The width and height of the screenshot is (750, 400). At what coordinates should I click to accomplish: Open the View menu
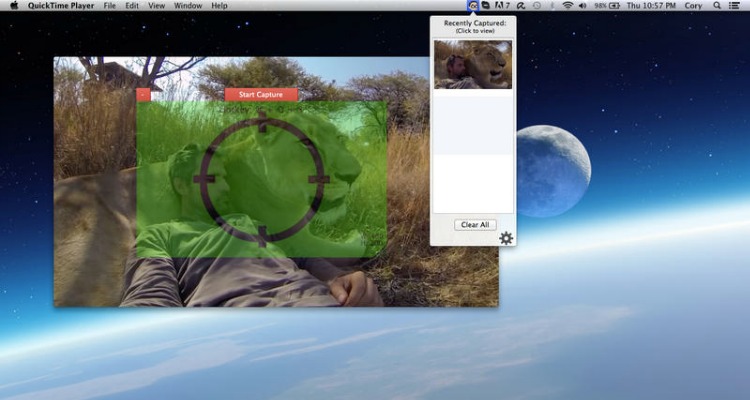157,6
